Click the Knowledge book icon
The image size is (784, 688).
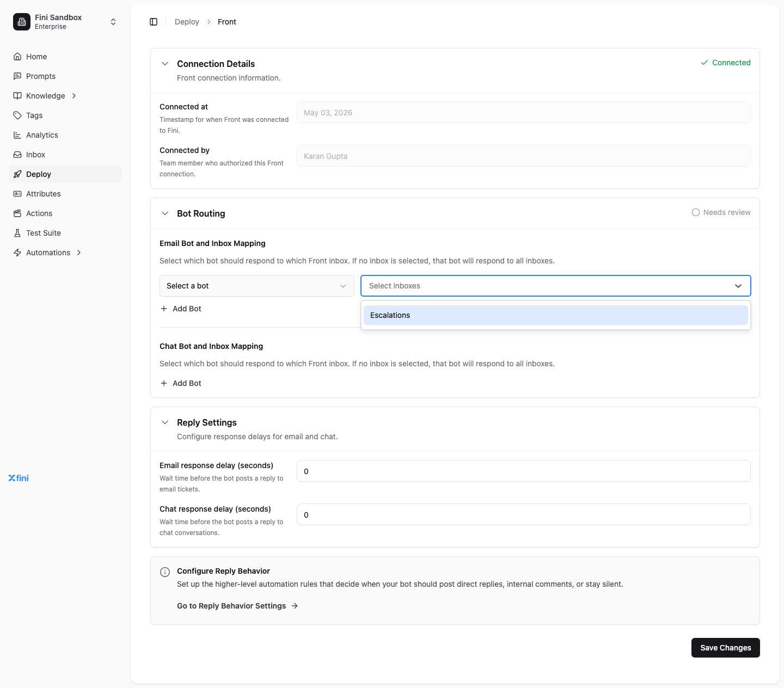pos(17,96)
